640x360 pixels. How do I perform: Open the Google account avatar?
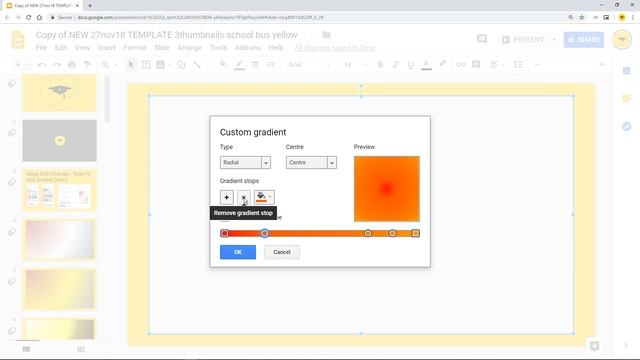pos(622,40)
